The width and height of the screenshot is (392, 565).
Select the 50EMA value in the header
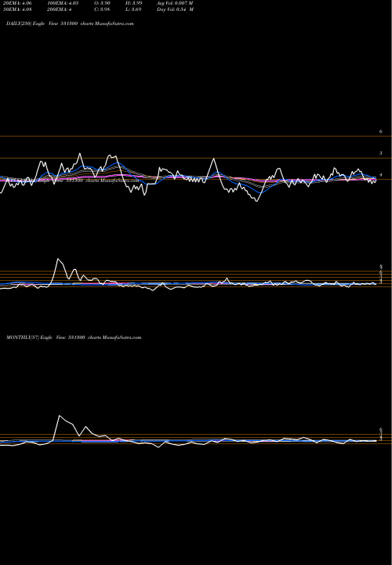16,9
